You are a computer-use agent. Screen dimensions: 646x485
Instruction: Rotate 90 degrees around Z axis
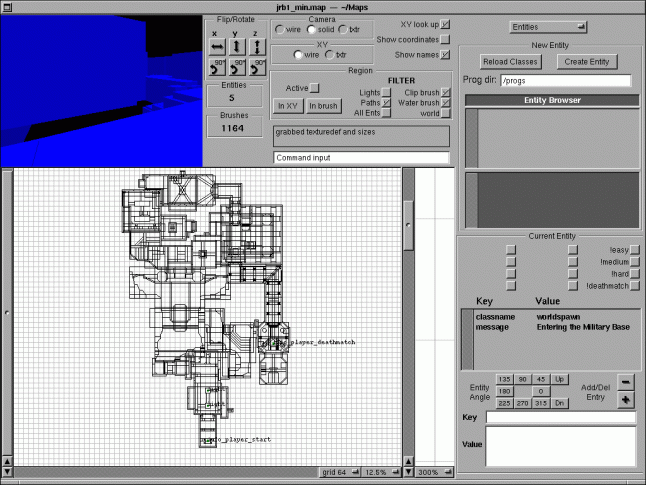coord(257,67)
